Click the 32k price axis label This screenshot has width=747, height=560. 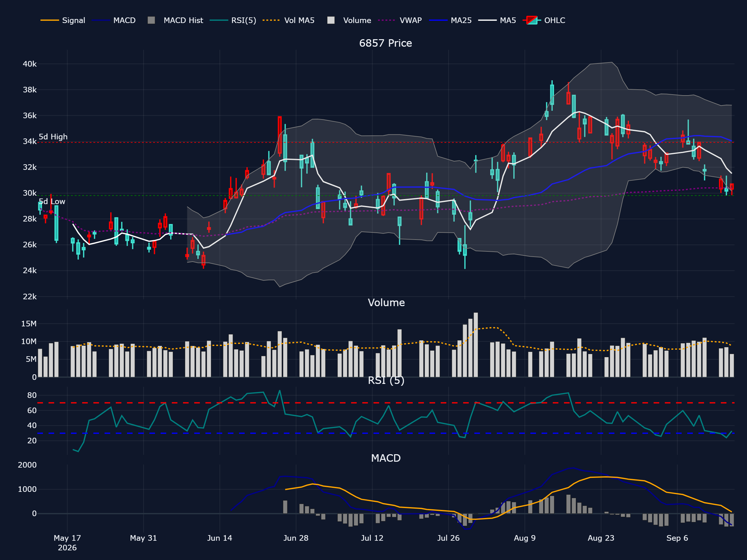[30, 167]
